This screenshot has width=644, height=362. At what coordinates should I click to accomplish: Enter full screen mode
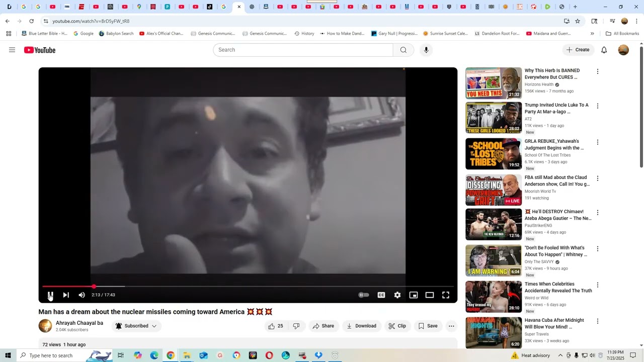click(x=446, y=295)
